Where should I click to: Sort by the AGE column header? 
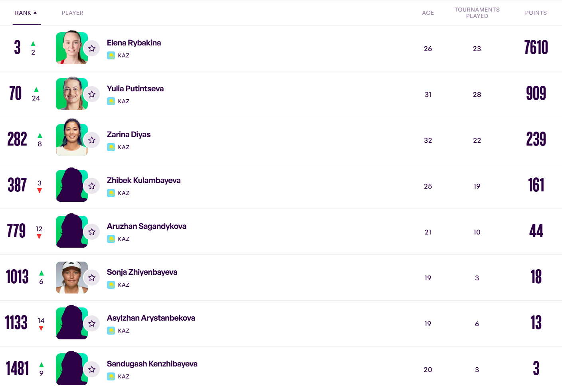428,13
